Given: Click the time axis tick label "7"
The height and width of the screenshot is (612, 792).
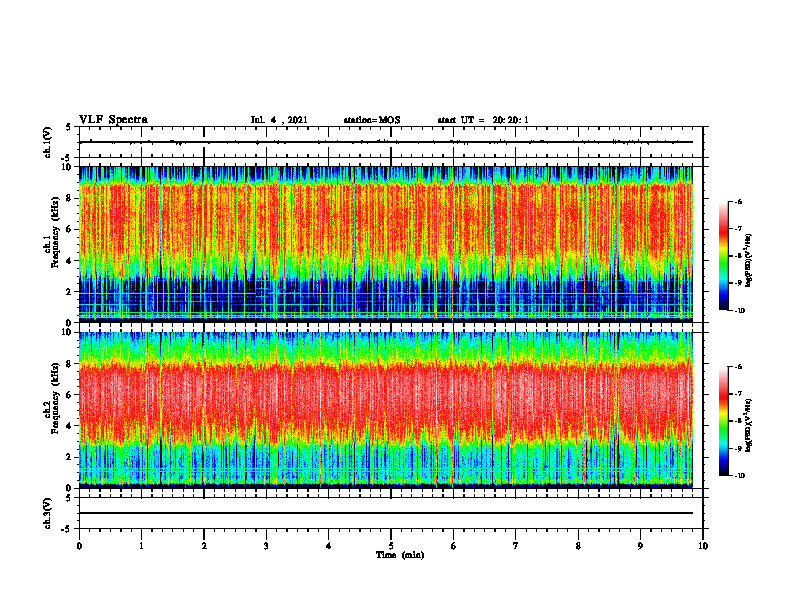Looking at the screenshot, I should tap(516, 546).
